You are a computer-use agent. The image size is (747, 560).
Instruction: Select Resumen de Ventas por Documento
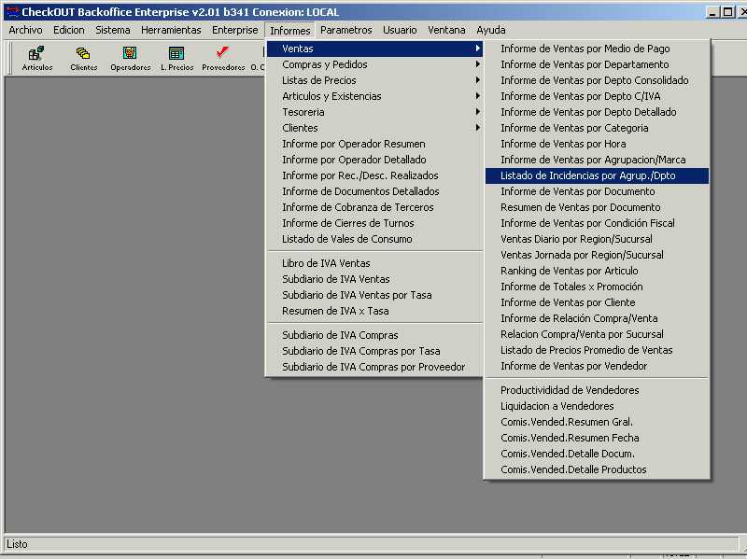click(597, 207)
